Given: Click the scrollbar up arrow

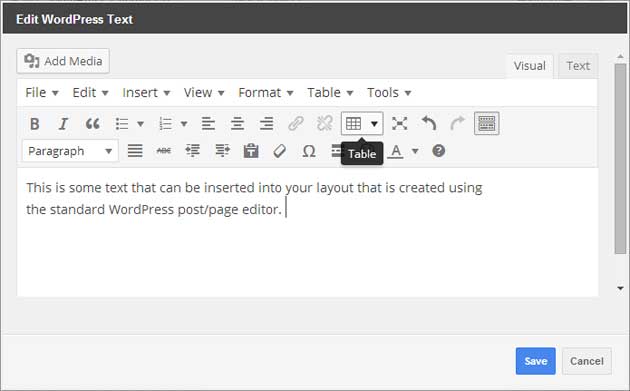Looking at the screenshot, I should [x=620, y=57].
